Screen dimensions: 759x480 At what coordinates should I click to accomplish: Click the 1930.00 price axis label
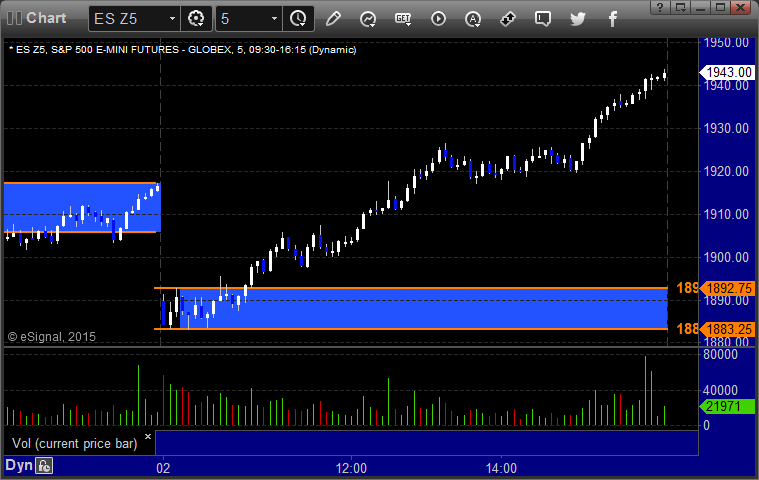726,128
